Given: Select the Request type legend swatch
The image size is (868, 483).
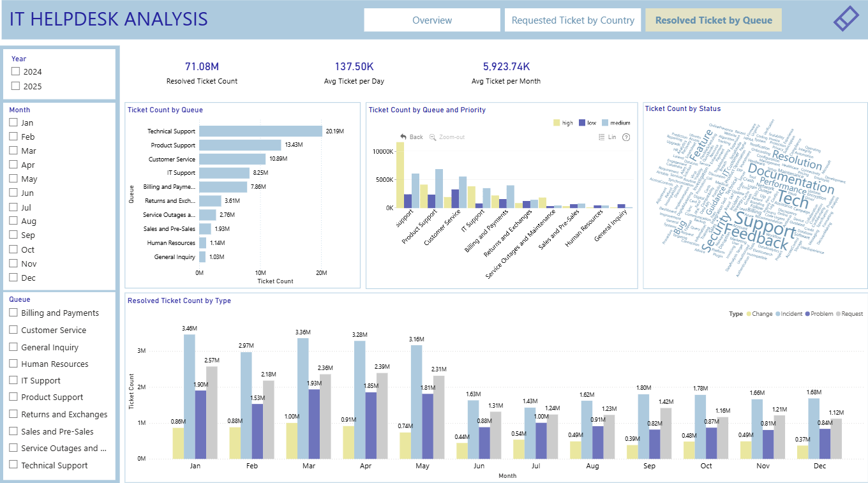Looking at the screenshot, I should (x=838, y=314).
